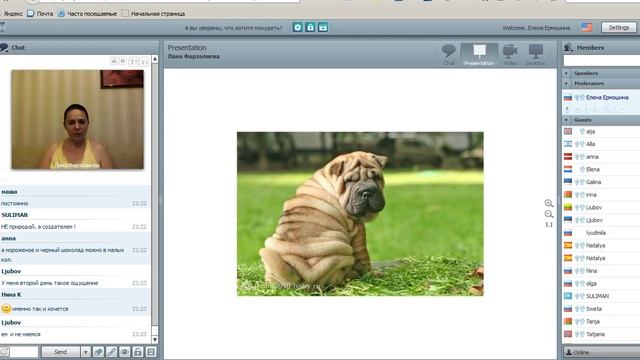This screenshot has width=640, height=360.
Task: Click chat scrollbar up arrow
Action: click(155, 59)
